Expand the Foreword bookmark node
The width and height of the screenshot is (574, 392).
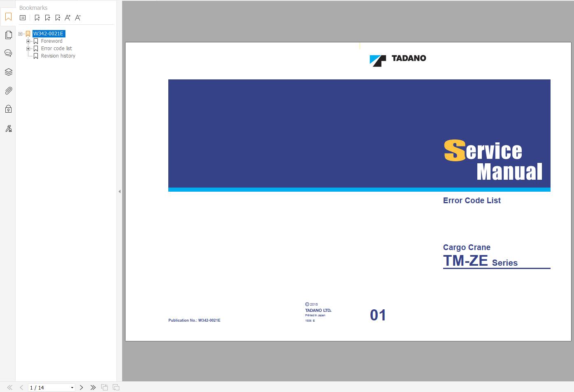(x=28, y=41)
